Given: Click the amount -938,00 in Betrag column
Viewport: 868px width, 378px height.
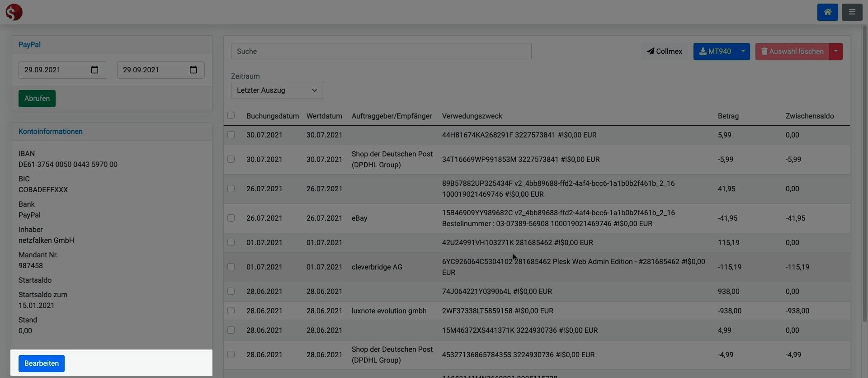Looking at the screenshot, I should 730,311.
